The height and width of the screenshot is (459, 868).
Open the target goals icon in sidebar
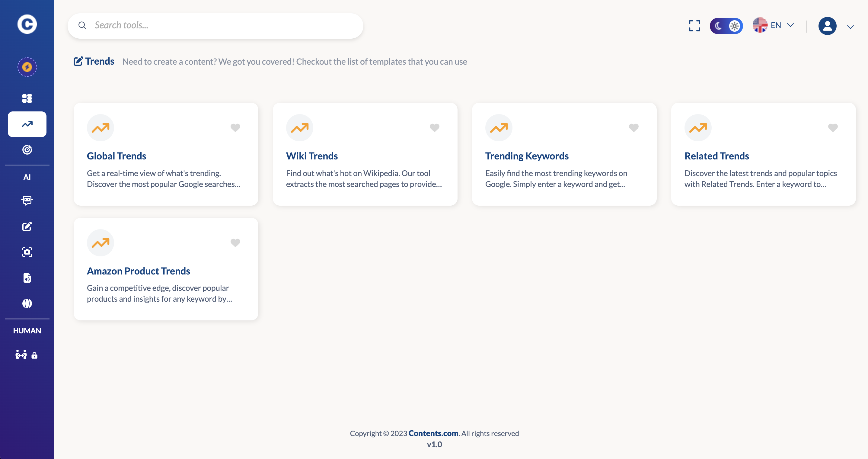[27, 149]
